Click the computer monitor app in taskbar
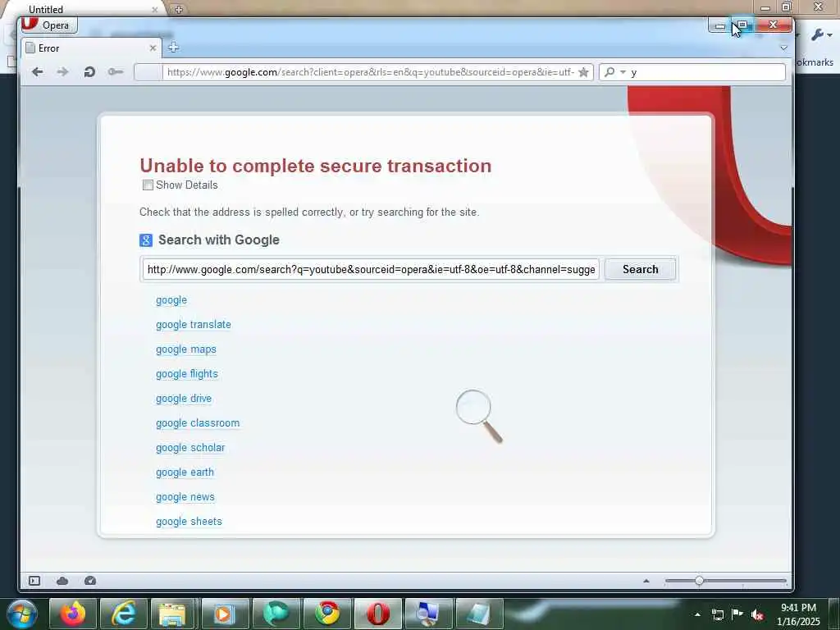The height and width of the screenshot is (630, 840). pyautogui.click(x=428, y=614)
